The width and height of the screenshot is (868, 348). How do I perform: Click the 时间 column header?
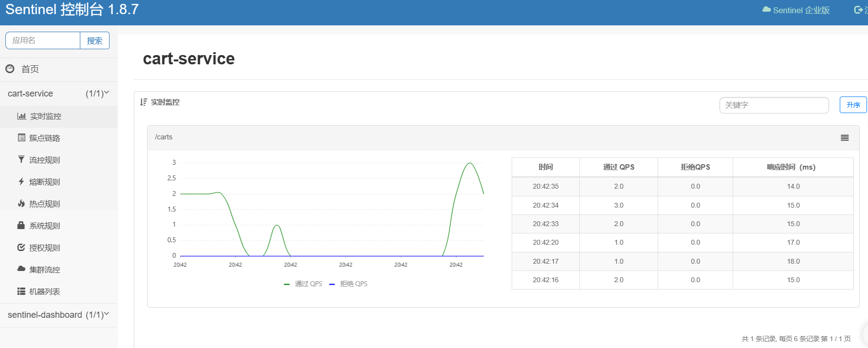[546, 167]
